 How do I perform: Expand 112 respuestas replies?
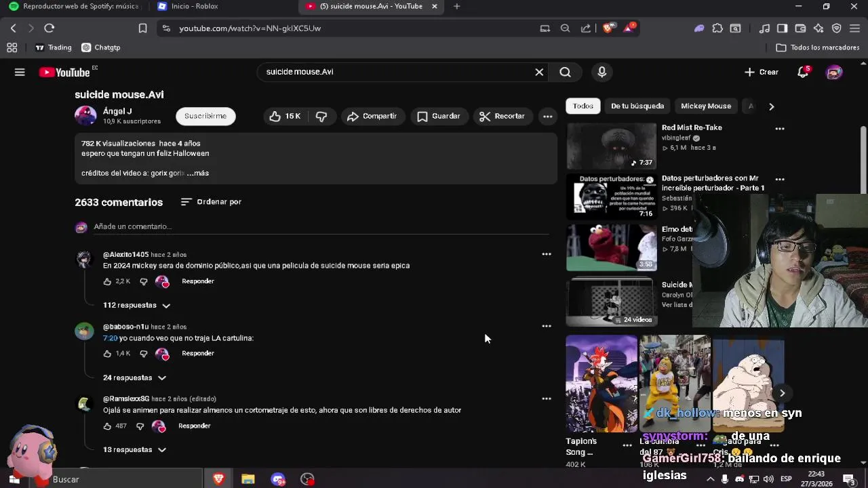pos(136,305)
